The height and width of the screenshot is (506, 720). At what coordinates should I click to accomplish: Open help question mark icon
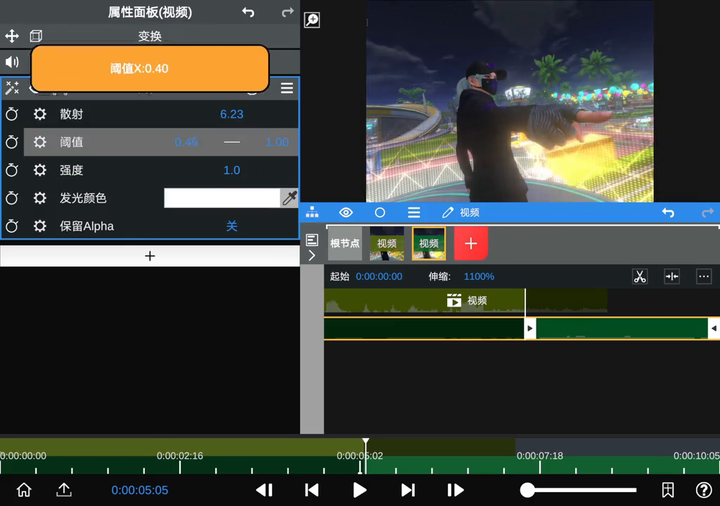tap(704, 490)
